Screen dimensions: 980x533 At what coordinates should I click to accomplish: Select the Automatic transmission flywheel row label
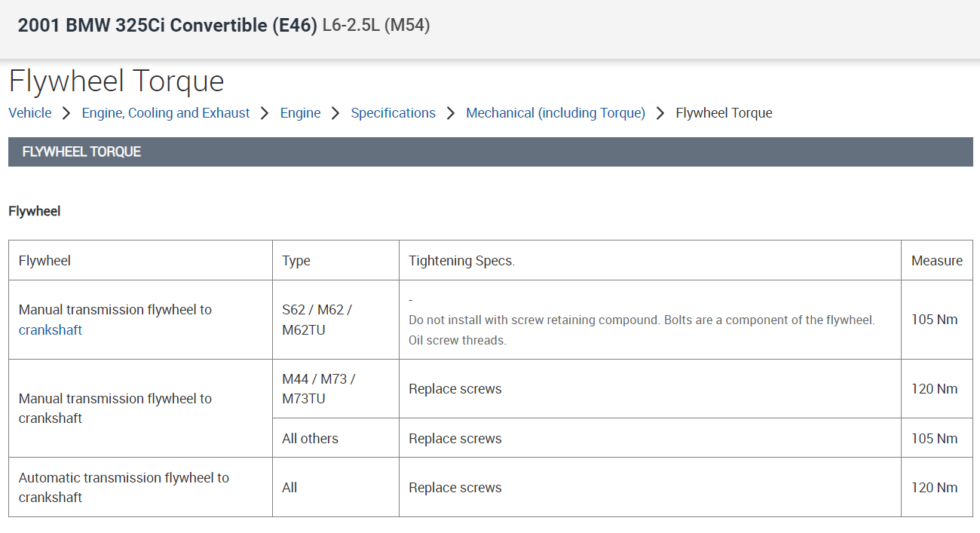coord(124,487)
